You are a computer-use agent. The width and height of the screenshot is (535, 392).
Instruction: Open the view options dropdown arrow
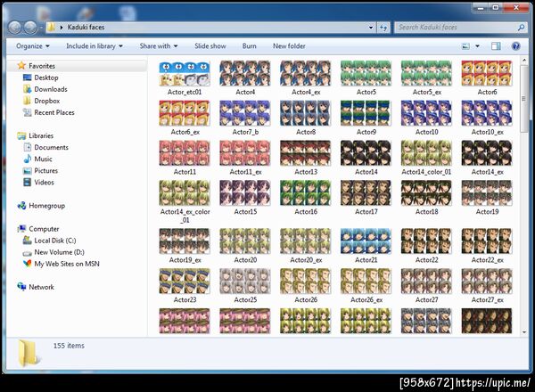[x=477, y=46]
